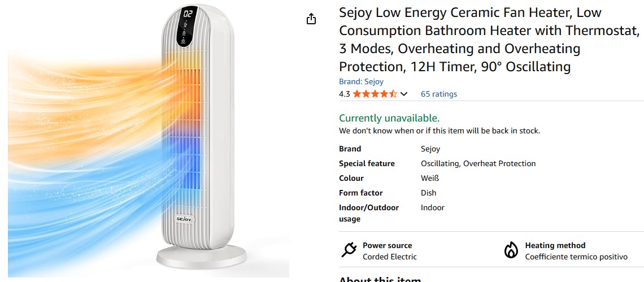Click the Dish form factor value

tap(429, 193)
